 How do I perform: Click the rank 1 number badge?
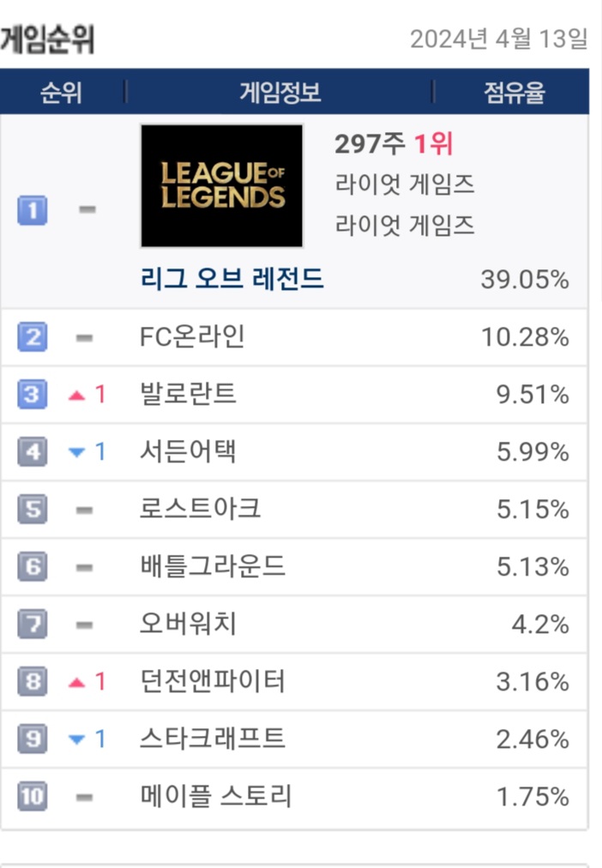[x=33, y=210]
